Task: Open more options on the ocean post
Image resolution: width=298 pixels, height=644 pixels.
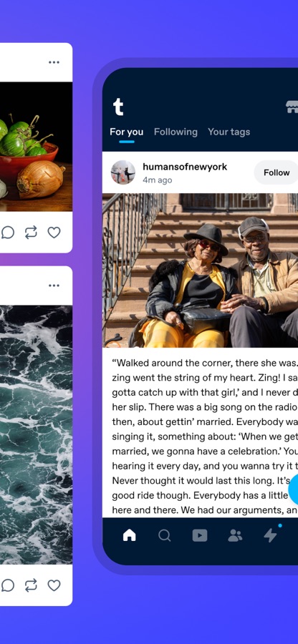Action: (54, 286)
